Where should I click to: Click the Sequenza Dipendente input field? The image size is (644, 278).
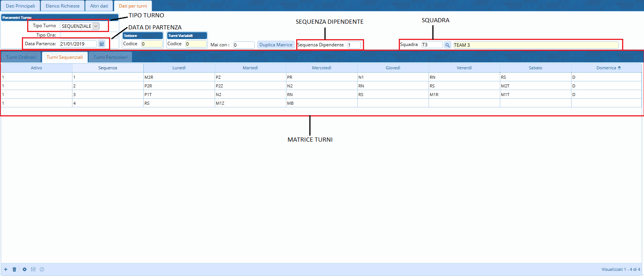[x=354, y=45]
